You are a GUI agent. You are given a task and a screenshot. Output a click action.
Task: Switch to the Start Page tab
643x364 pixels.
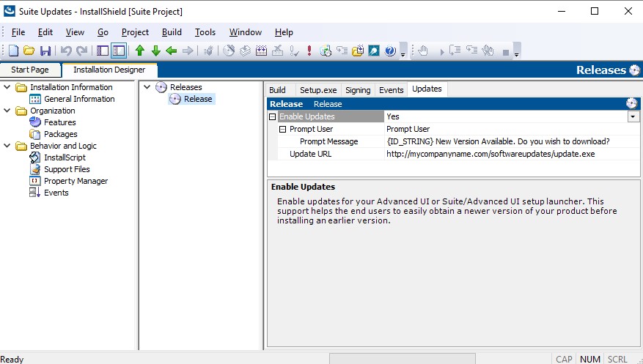(x=30, y=70)
